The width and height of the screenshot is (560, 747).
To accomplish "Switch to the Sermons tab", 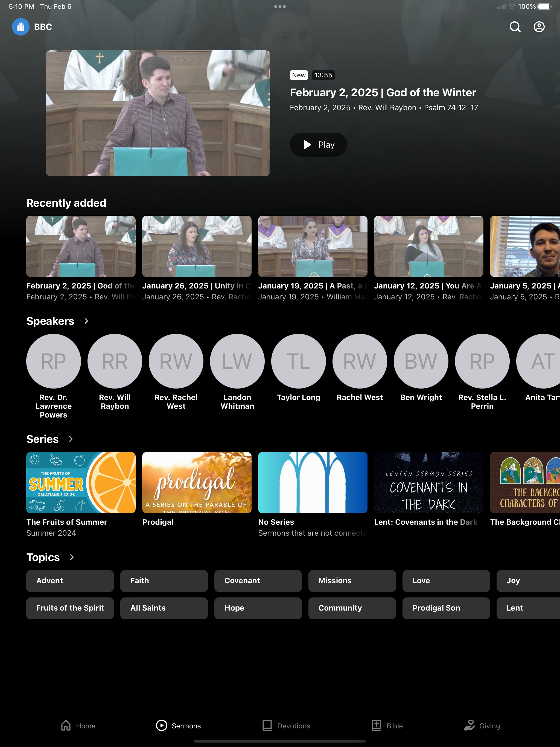I will click(x=178, y=725).
